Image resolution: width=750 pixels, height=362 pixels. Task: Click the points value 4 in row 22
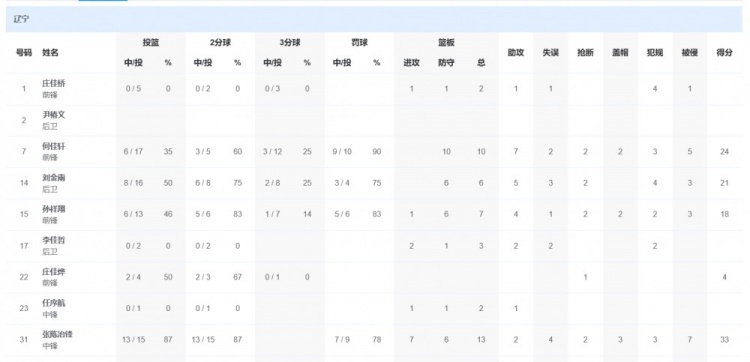(725, 277)
